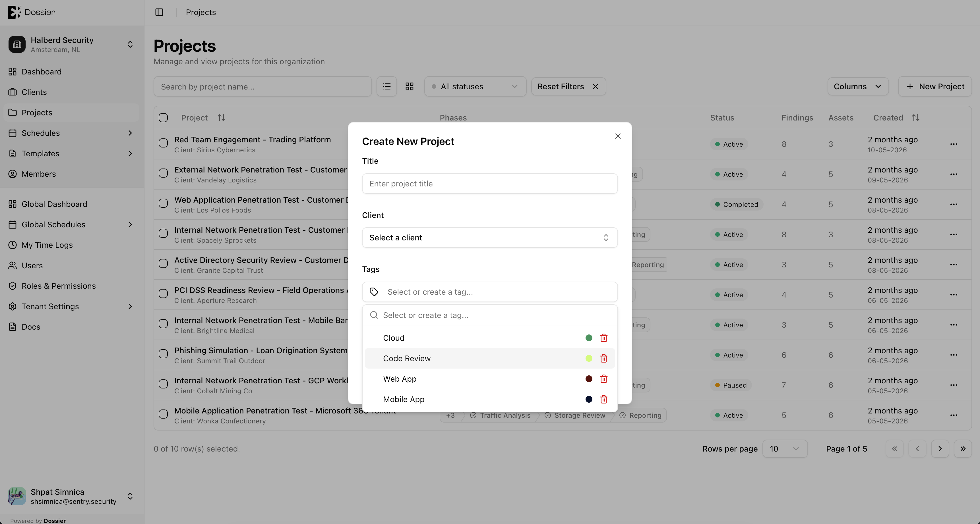The image size is (980, 524).
Task: Change Rows per page dropdown
Action: (x=785, y=449)
